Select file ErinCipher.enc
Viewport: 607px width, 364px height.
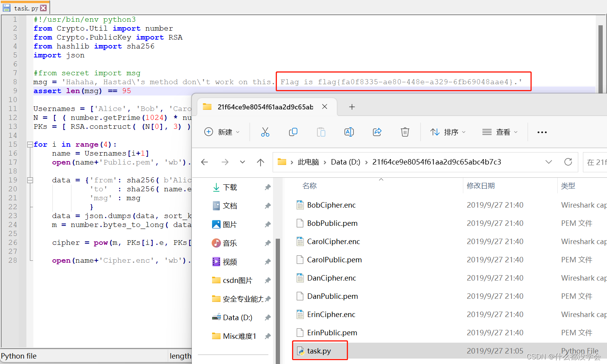pyautogui.click(x=331, y=314)
